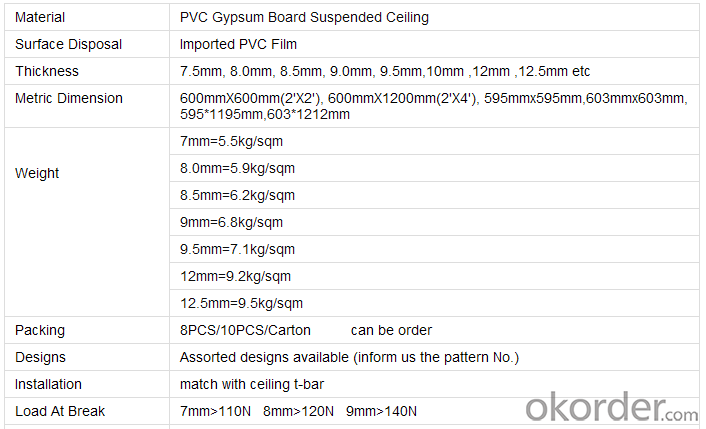Click the okorder.com watermark logo
This screenshot has height=429, width=706.
[x=611, y=406]
